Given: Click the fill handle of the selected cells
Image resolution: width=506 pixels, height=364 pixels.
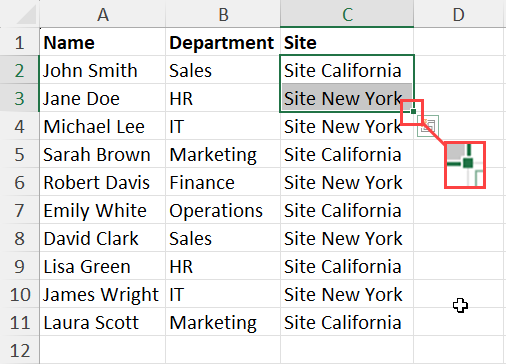Looking at the screenshot, I should [x=413, y=111].
